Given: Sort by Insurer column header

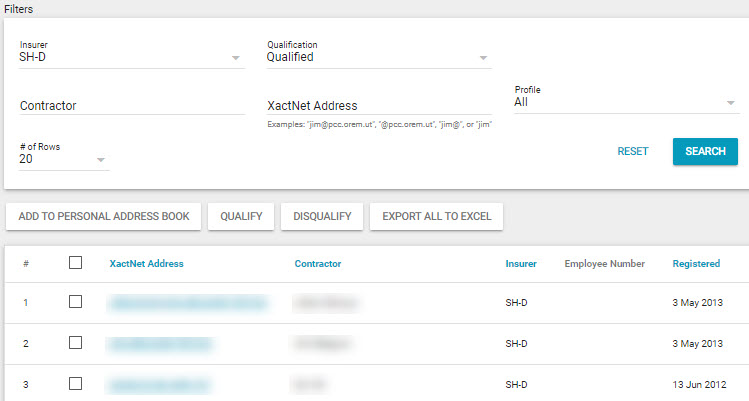Looking at the screenshot, I should pos(521,264).
